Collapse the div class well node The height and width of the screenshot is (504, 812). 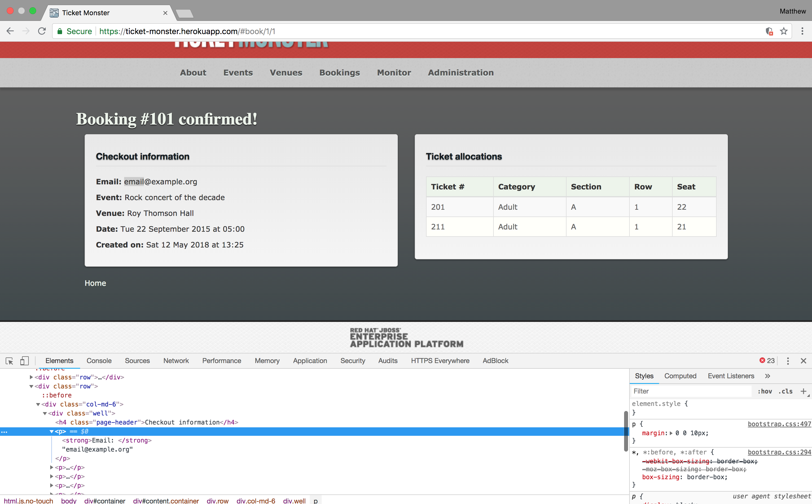point(45,413)
